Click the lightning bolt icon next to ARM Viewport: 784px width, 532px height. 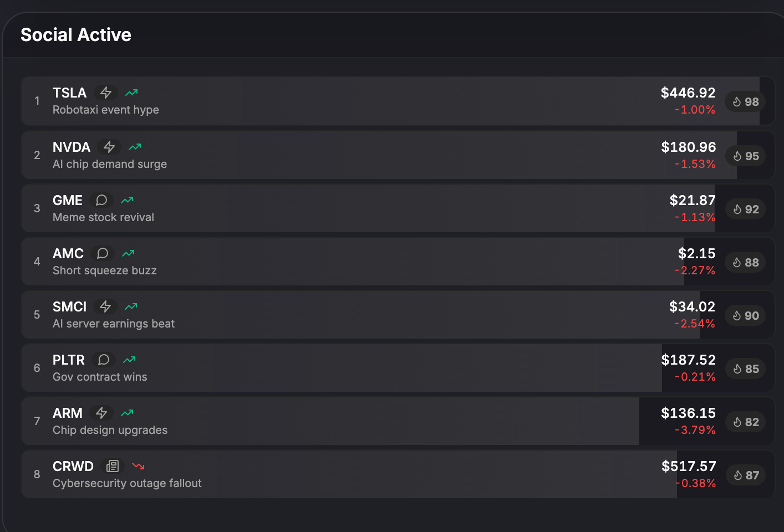[x=101, y=413]
